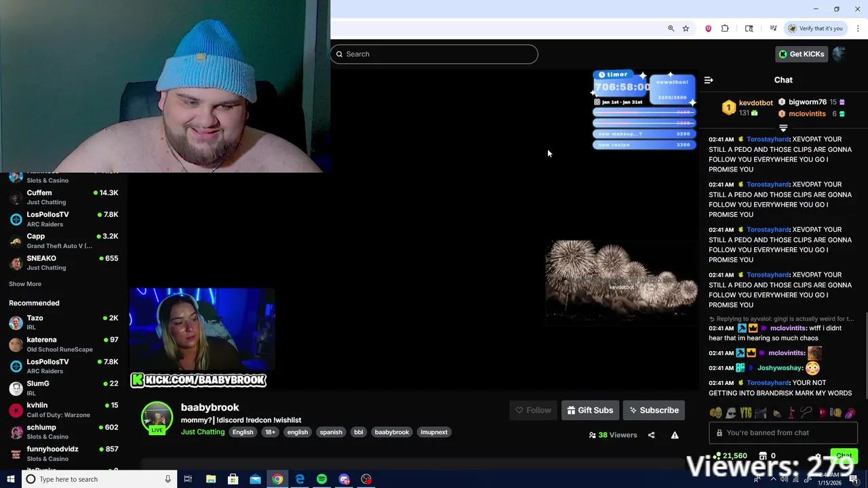This screenshot has height=488, width=868.
Task: Open the chat shop icon
Action: (763, 456)
